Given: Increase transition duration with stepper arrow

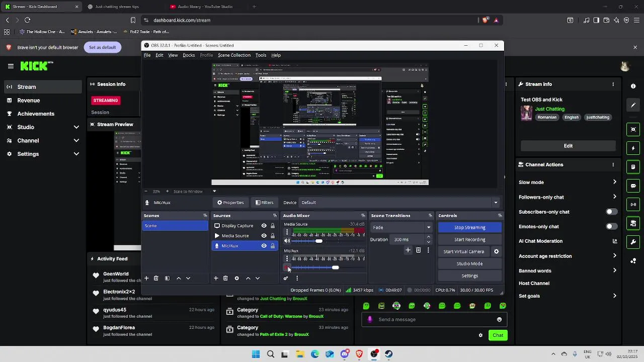Looking at the screenshot, I should pos(429,237).
